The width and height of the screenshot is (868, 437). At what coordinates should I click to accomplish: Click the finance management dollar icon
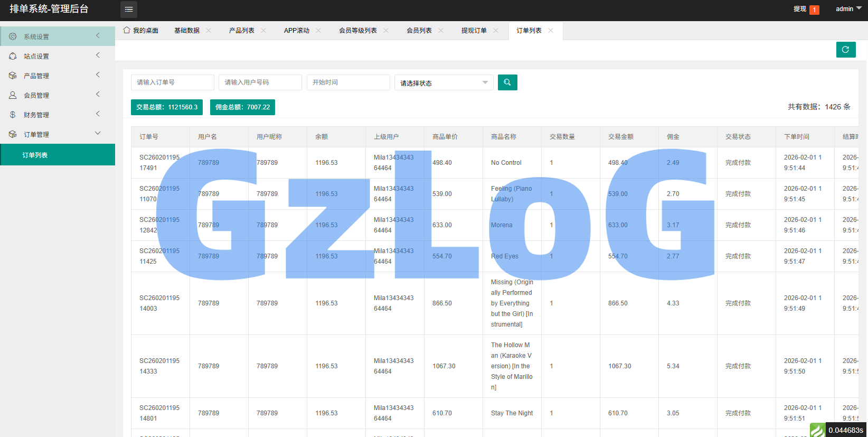click(13, 115)
